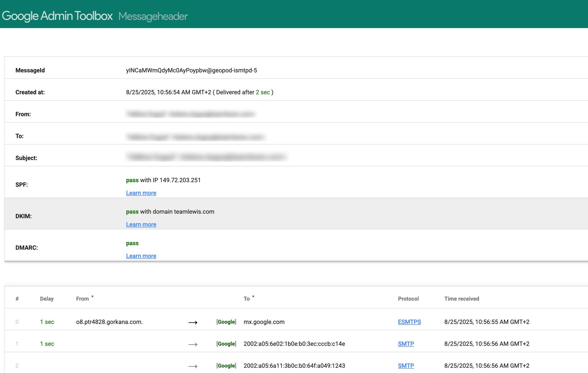
Task: Select the Protocol column header
Action: tap(408, 298)
